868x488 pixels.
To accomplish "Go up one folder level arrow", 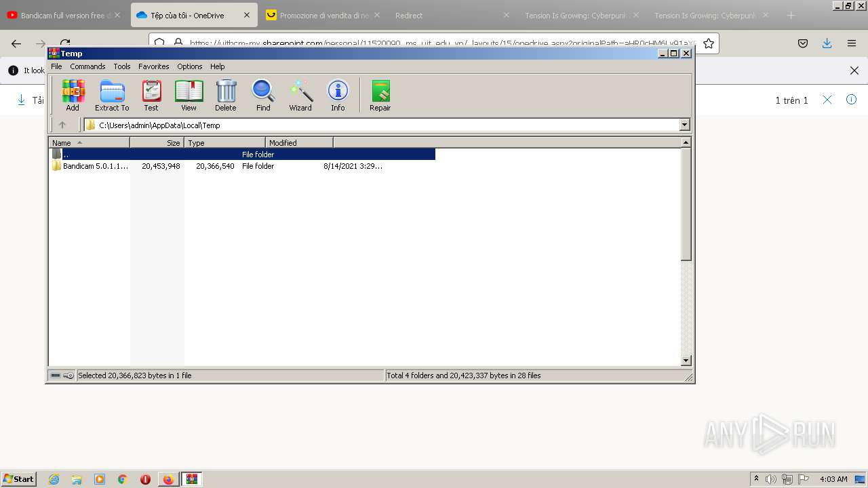I will tap(62, 125).
